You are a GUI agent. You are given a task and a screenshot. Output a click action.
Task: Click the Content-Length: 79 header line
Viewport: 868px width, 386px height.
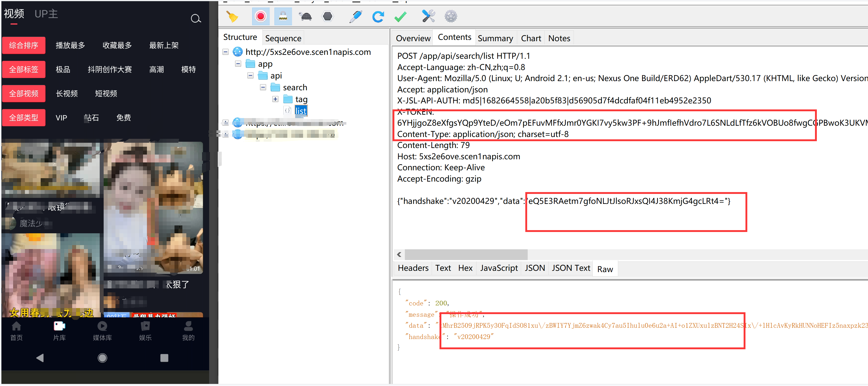pyautogui.click(x=433, y=145)
